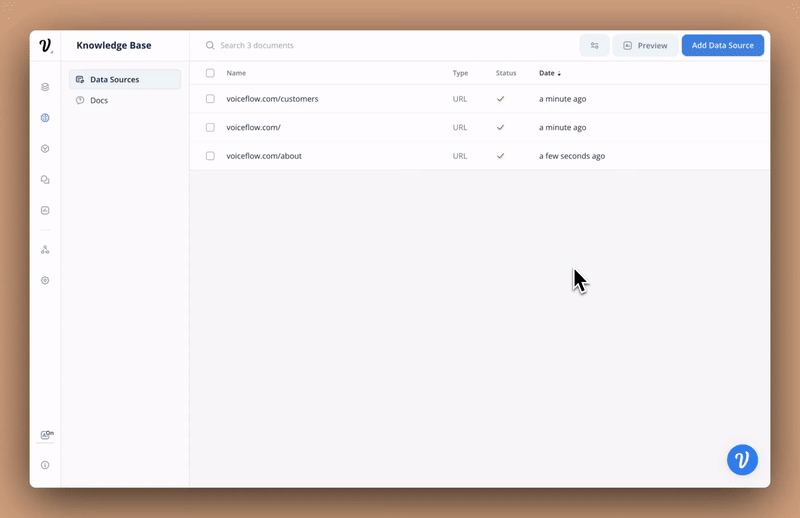Open the stacked layers icon in sidebar
The height and width of the screenshot is (518, 800).
click(x=45, y=87)
